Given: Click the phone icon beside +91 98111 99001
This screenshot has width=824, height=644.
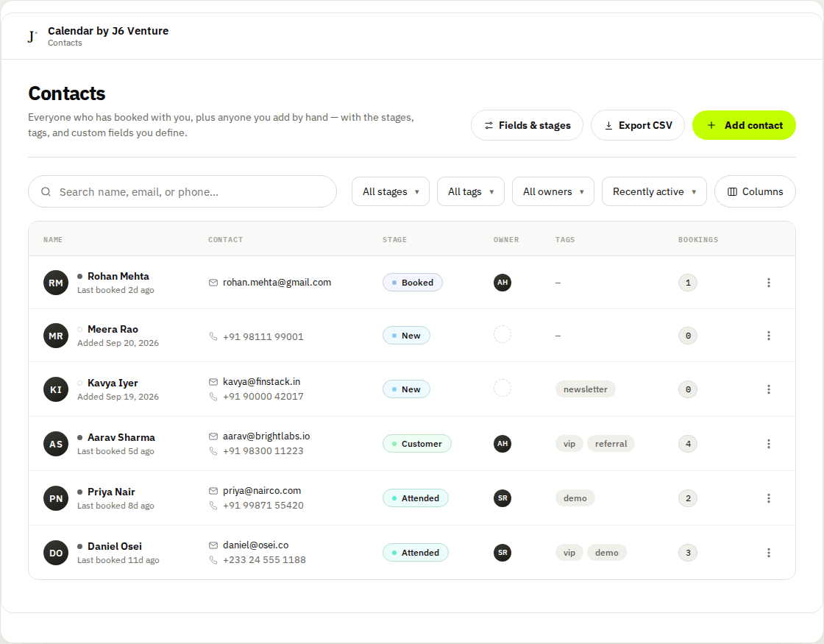Looking at the screenshot, I should pos(213,336).
